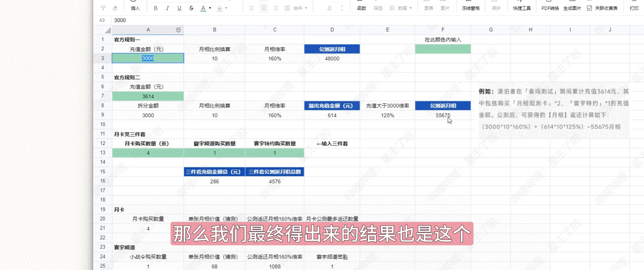Click the select-all corner triangle
644x270 pixels.
[108, 30]
